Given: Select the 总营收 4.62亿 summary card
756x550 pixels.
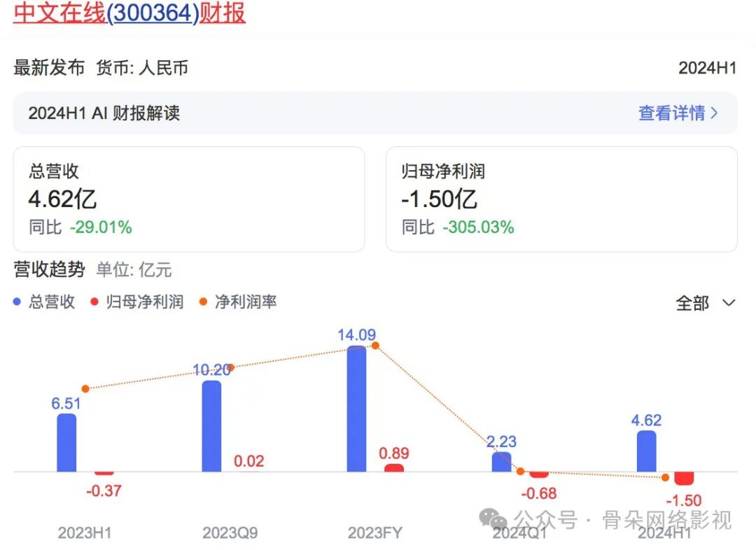Looking at the screenshot, I should [x=189, y=199].
